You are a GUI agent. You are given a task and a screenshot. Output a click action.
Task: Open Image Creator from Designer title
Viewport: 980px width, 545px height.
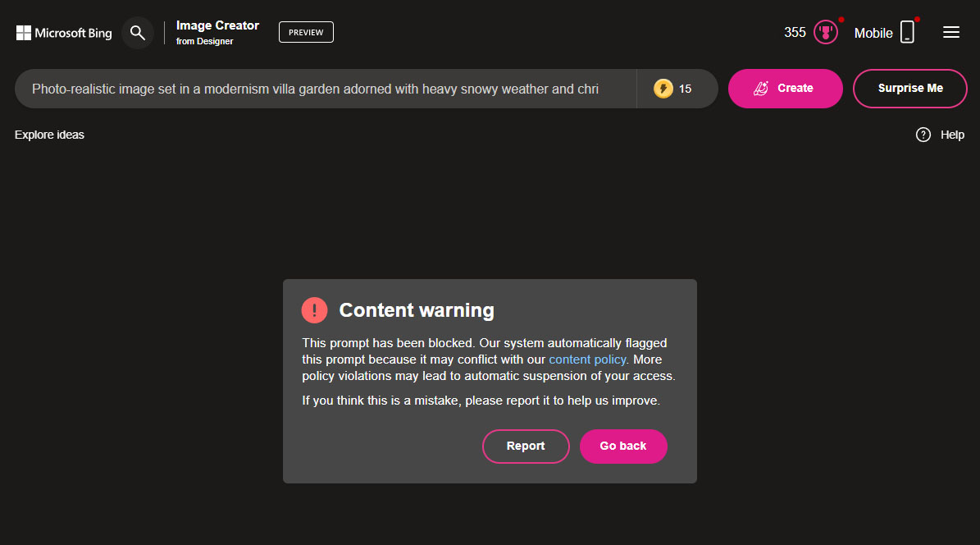point(217,33)
